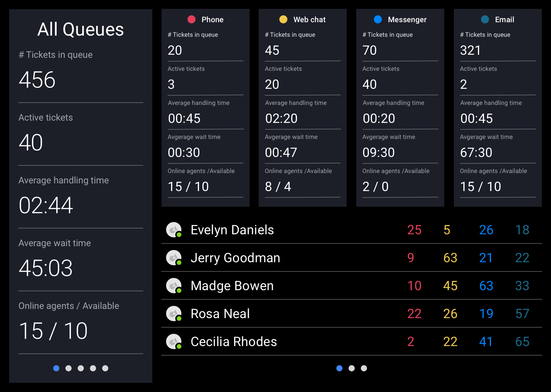This screenshot has height=392, width=551.
Task: Click Madge Bowen's avatar icon
Action: coord(174,286)
